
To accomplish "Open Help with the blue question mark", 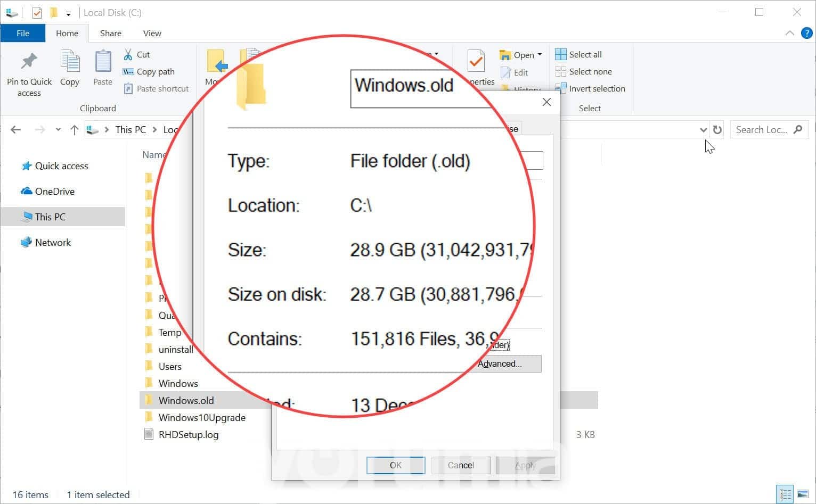I will [807, 33].
